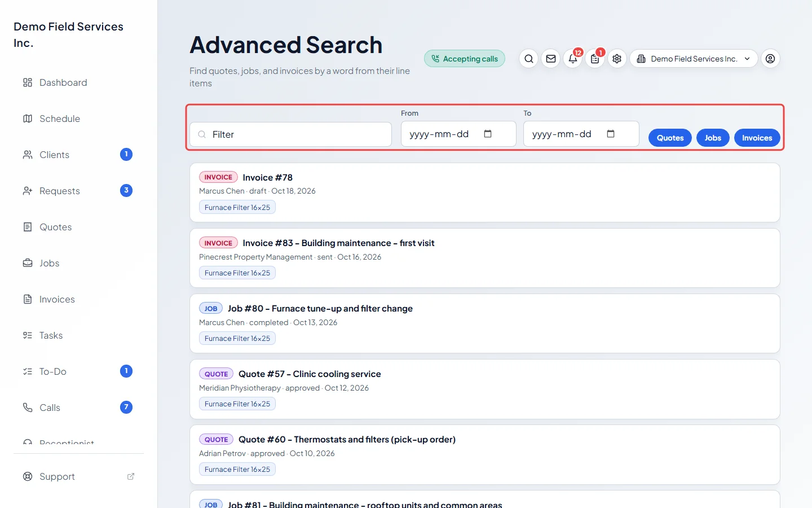Click the Calls phone icon
The height and width of the screenshot is (508, 812).
point(28,408)
